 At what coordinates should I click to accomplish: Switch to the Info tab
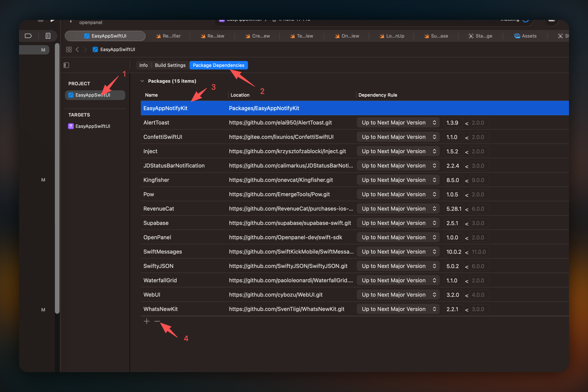coord(143,65)
